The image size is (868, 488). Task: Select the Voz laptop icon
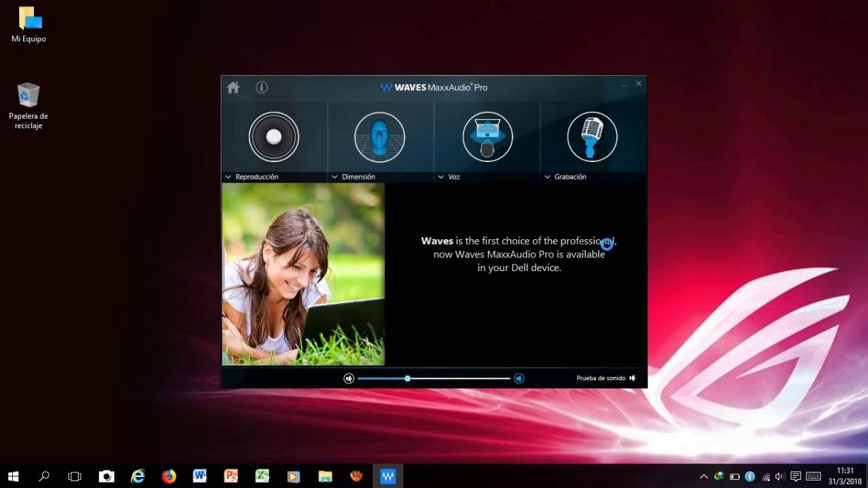(x=486, y=136)
